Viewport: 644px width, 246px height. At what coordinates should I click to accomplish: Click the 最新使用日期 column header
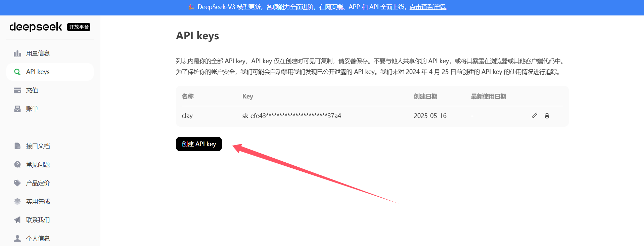[x=488, y=96]
